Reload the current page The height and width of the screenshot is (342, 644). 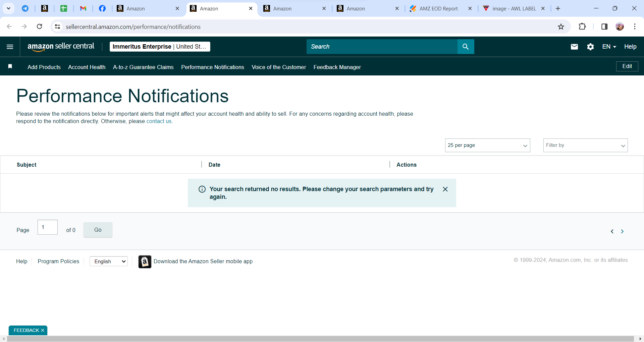[40, 26]
